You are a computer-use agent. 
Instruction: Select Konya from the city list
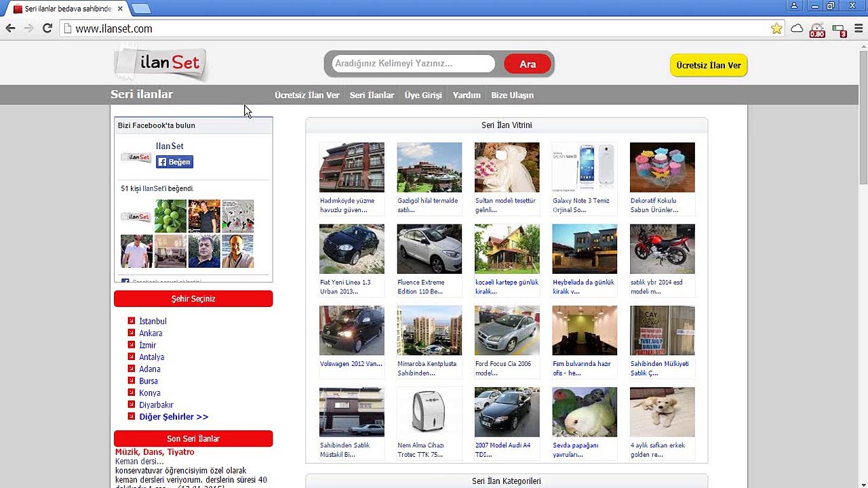pyautogui.click(x=150, y=393)
